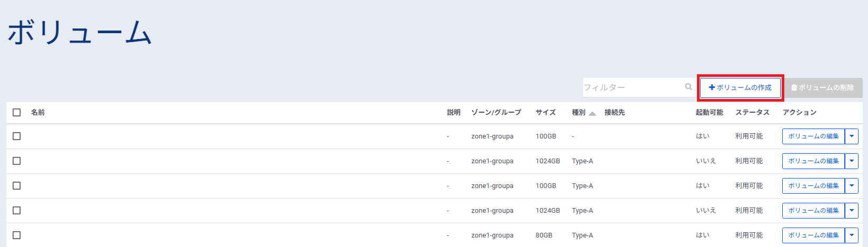The height and width of the screenshot is (247, 868).
Task: Click the ボリュームの作成 button
Action: (x=740, y=87)
